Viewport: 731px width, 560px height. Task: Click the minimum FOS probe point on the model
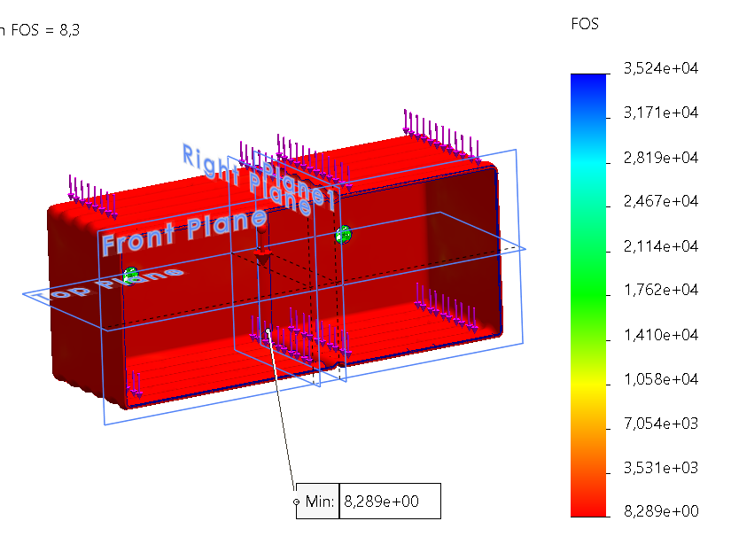point(268,331)
